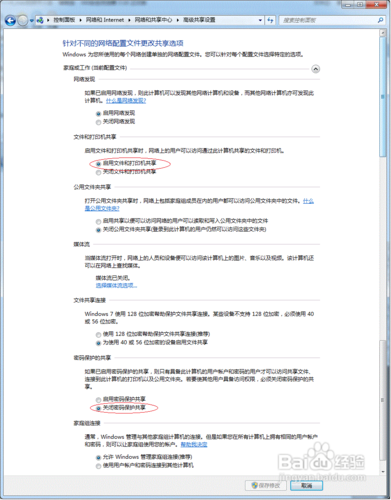This screenshot has width=391, height=500.
Task: Select 关闭文件和打印机共享 radio button
Action: click(x=98, y=173)
